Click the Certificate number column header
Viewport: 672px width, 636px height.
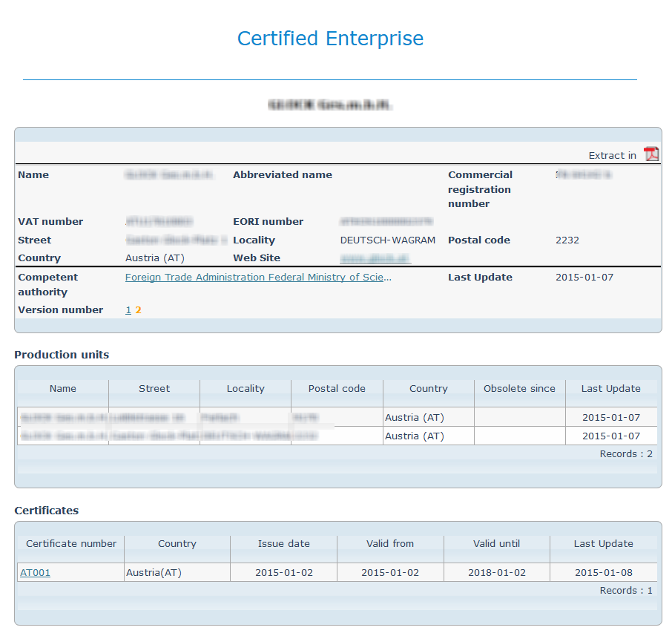(70, 543)
